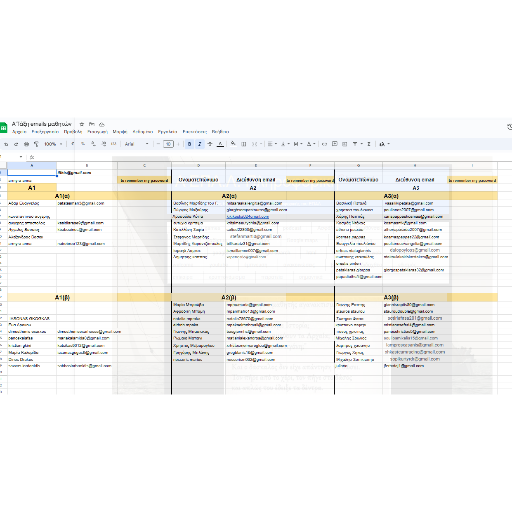This screenshot has width=512, height=512.
Task: Click the borders icon
Action: (x=244, y=144)
